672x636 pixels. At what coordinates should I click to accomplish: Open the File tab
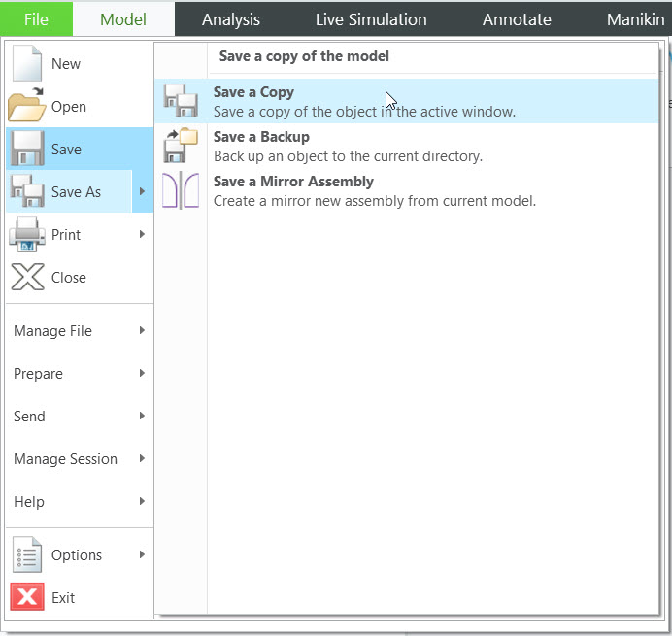36,19
